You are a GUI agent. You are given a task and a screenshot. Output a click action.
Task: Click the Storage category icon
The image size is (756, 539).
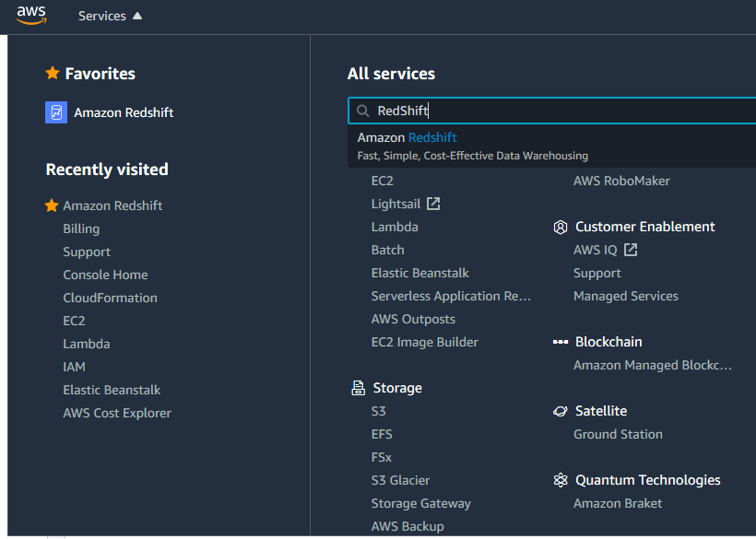[359, 388]
